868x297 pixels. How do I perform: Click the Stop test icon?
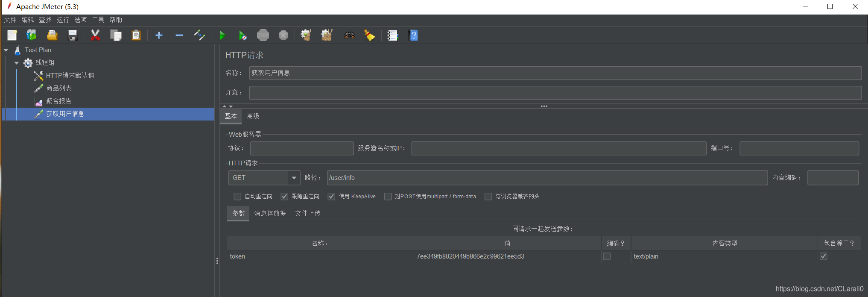(x=263, y=35)
